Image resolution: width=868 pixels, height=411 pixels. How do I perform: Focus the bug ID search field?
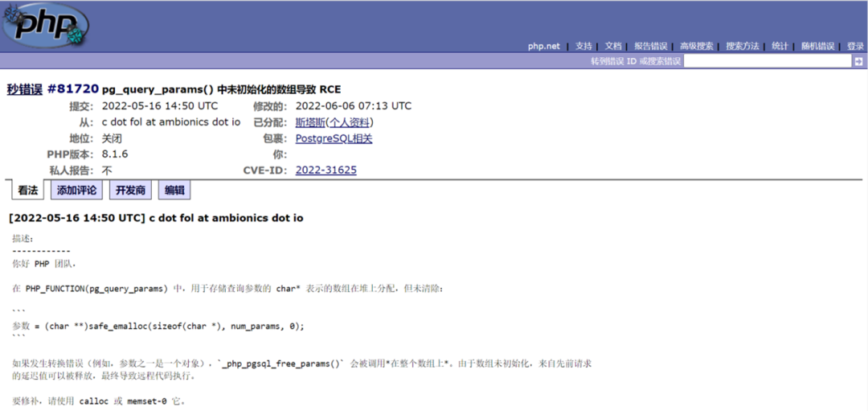tap(768, 61)
